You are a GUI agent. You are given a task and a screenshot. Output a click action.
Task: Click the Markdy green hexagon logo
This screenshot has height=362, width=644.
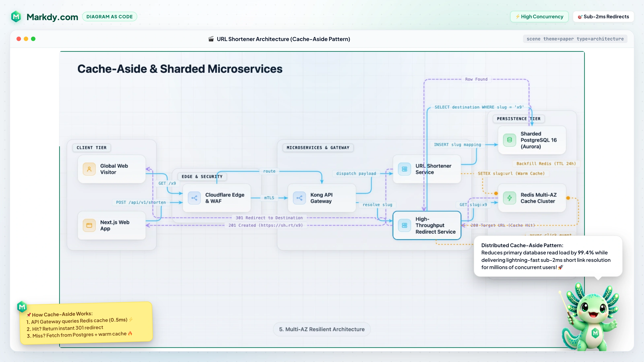click(16, 17)
